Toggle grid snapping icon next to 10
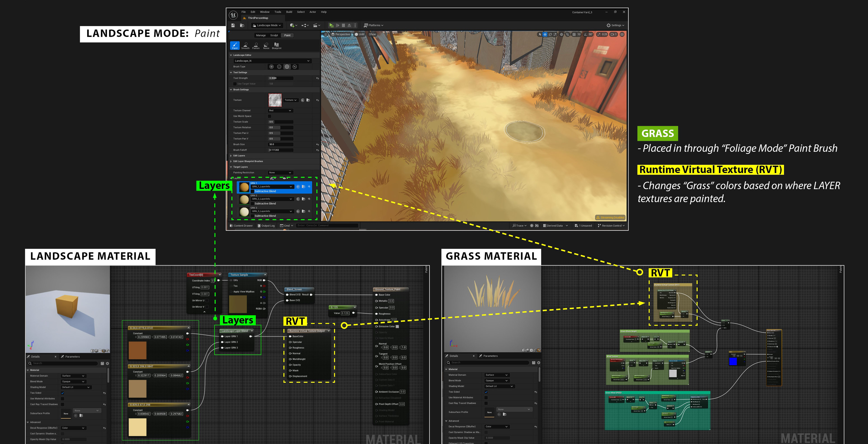Screen dimensions: 868x444 [x=574, y=34]
